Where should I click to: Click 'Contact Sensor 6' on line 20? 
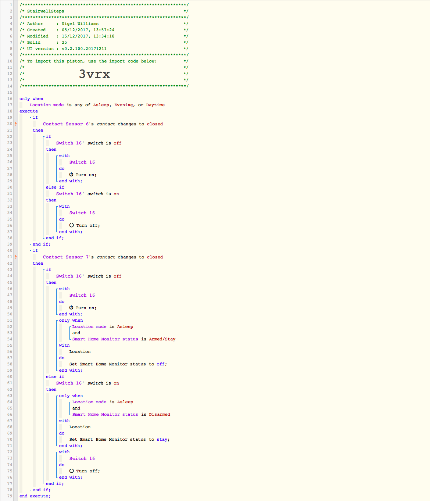(66, 124)
